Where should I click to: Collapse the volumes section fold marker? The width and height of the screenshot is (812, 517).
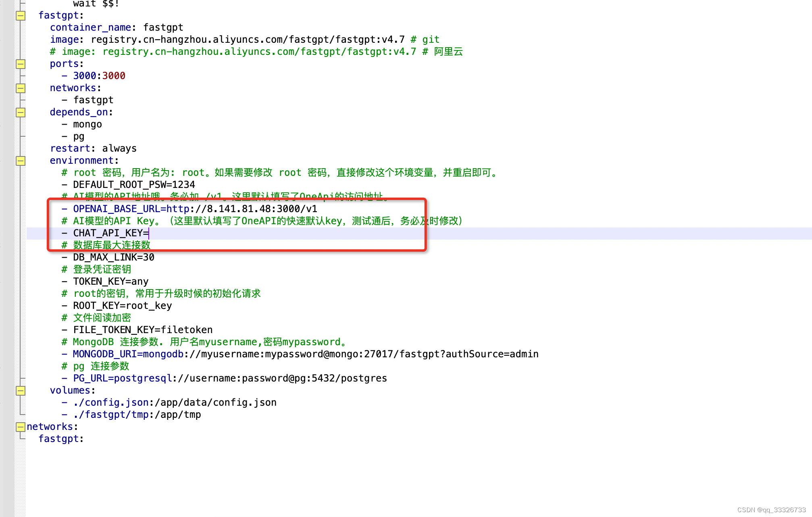pyautogui.click(x=21, y=391)
